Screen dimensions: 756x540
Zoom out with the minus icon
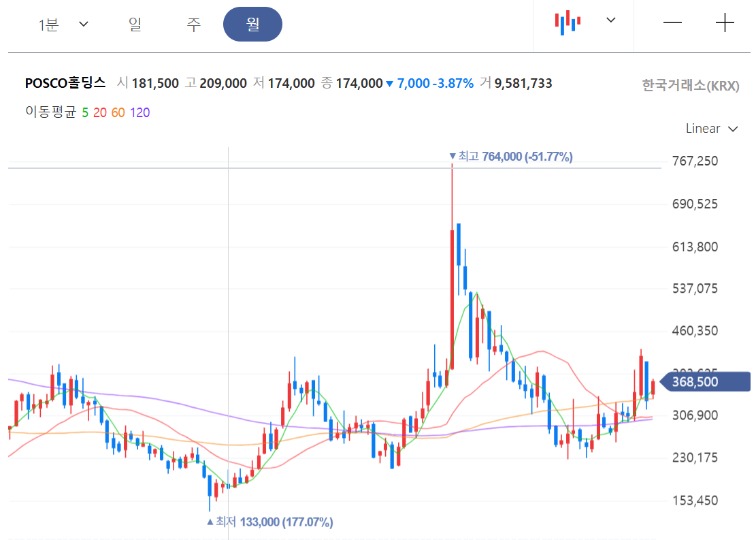[x=672, y=22]
